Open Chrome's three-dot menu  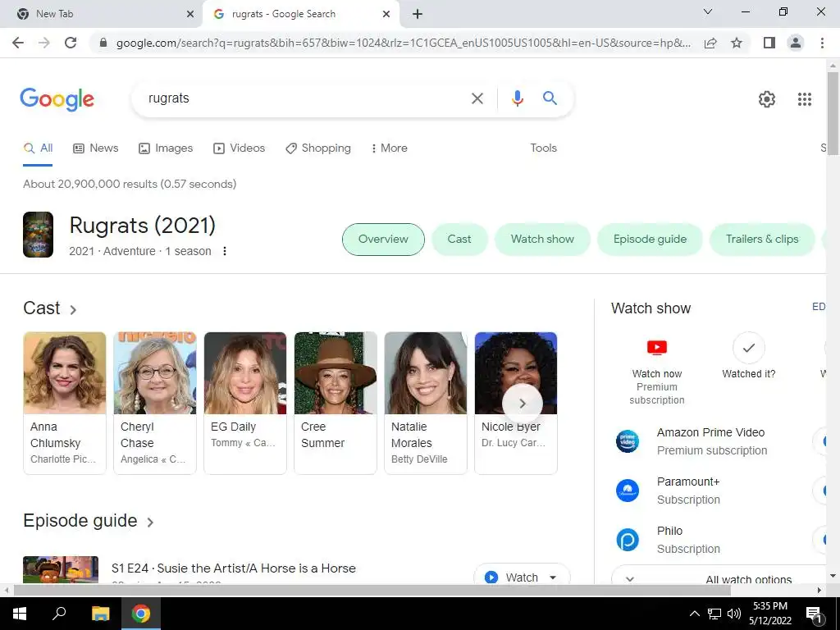pos(822,43)
